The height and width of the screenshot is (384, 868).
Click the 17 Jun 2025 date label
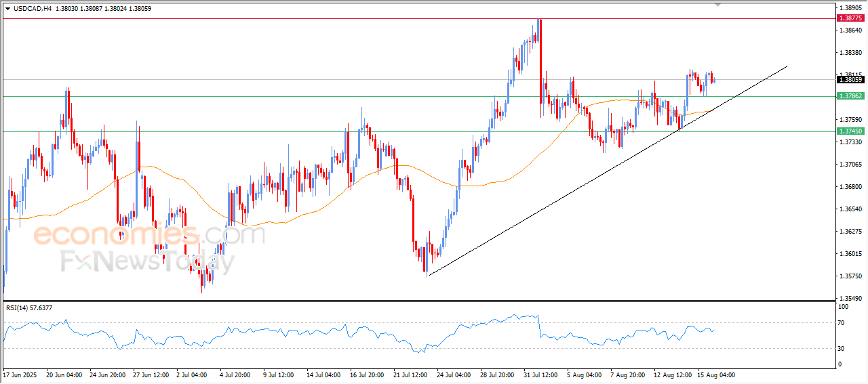tap(20, 375)
